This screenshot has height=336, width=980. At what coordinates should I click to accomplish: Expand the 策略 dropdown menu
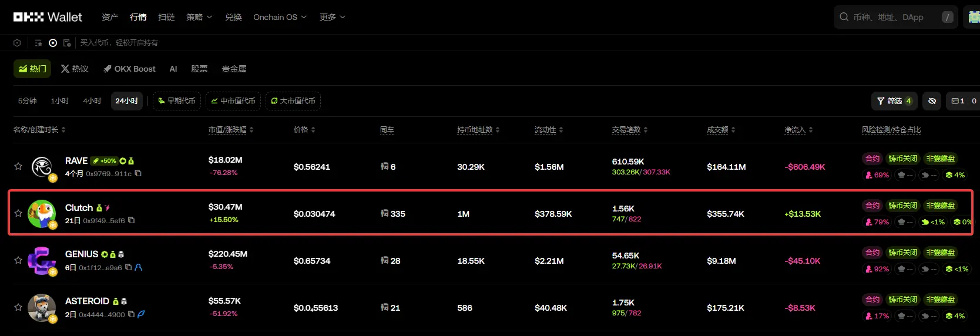(199, 17)
